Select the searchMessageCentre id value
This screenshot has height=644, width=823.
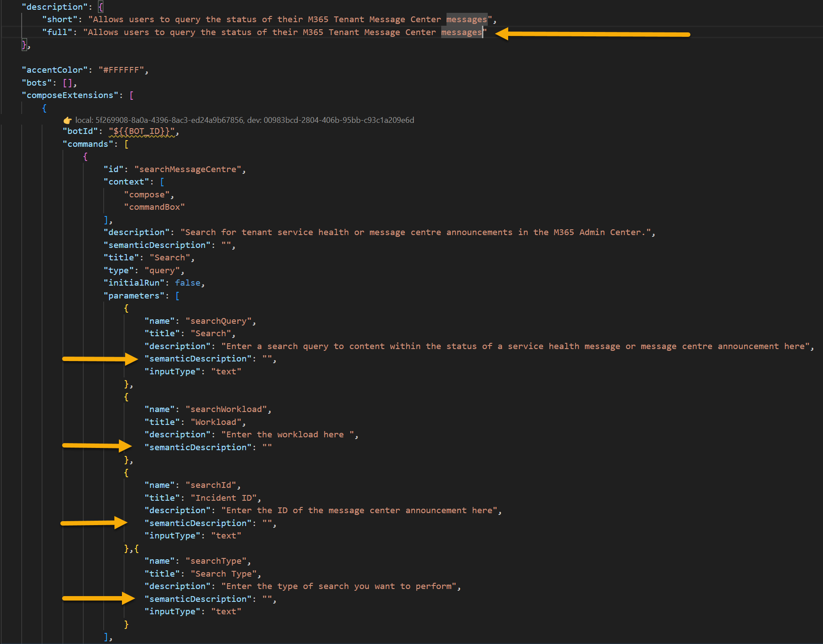pos(188,169)
